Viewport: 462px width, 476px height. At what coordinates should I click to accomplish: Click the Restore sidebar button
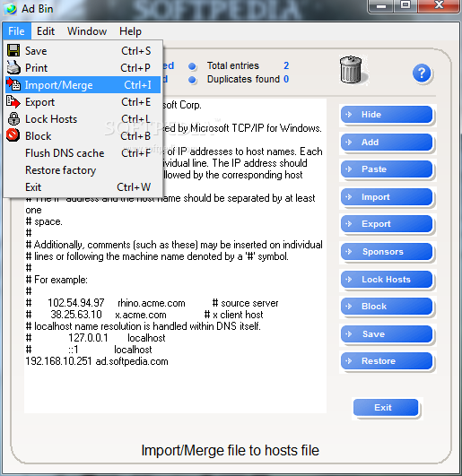(x=387, y=361)
